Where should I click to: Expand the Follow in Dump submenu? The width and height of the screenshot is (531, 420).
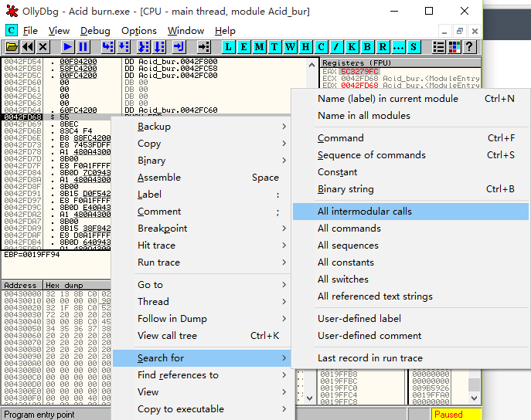(x=202, y=319)
